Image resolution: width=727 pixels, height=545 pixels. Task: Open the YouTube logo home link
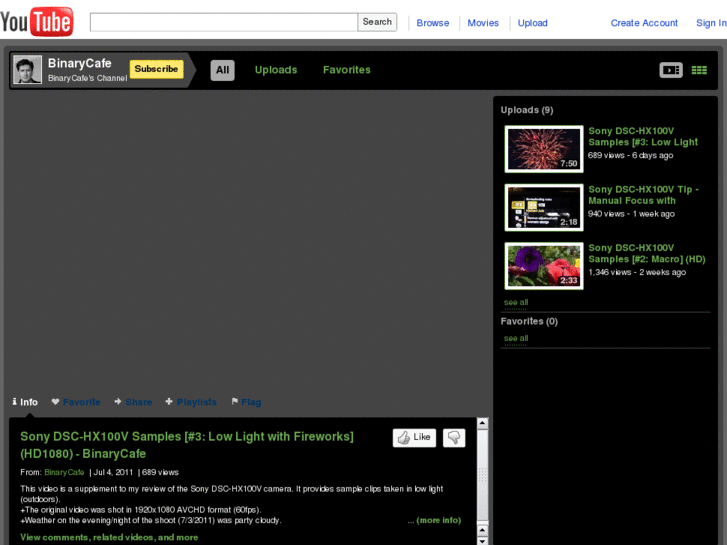click(x=37, y=21)
